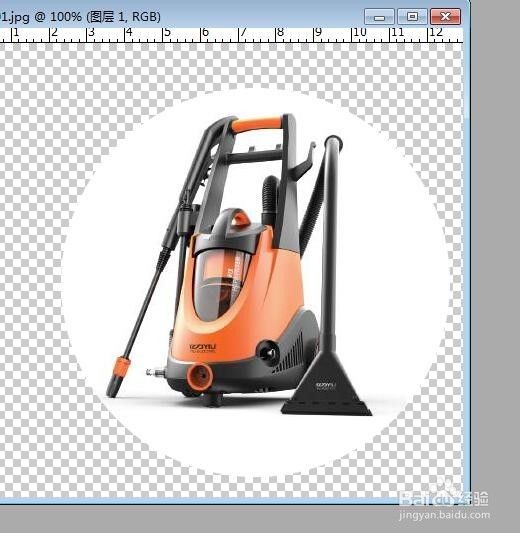Viewport: 520px width, 533px height.
Task: Close the document window
Action: (x=446, y=17)
